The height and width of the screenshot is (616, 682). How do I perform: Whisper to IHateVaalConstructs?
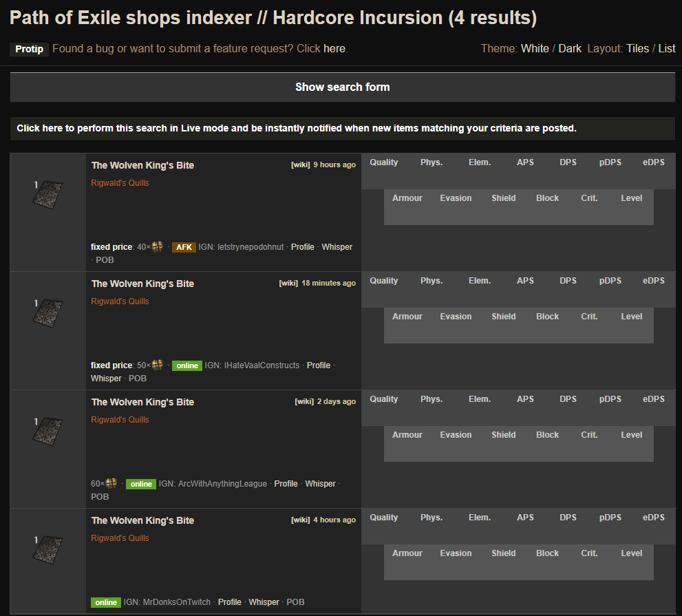tap(106, 378)
